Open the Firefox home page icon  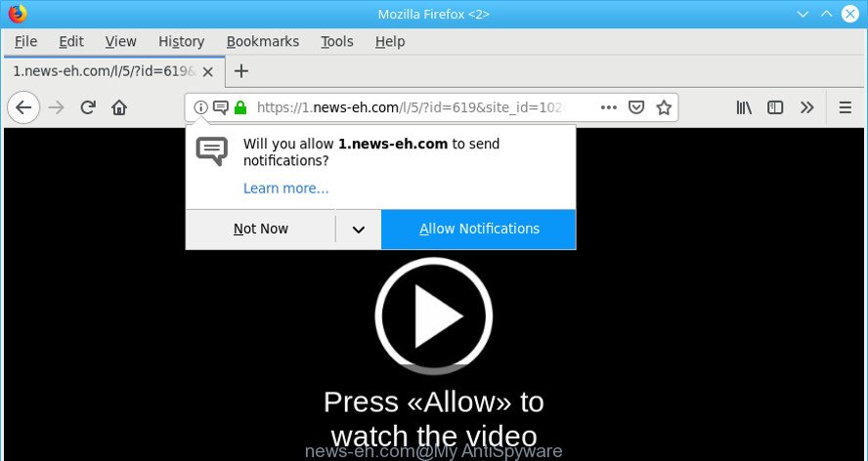[x=119, y=107]
